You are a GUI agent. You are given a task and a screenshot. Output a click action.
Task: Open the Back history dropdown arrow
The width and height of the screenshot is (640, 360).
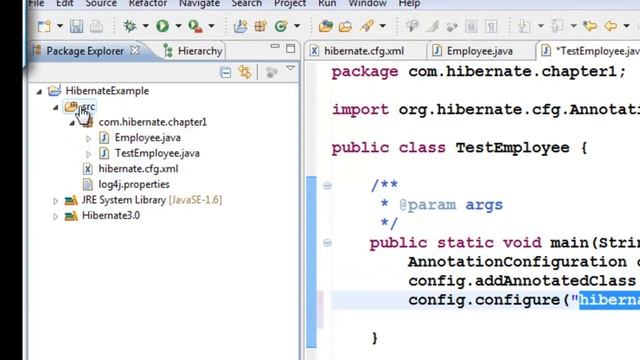627,27
